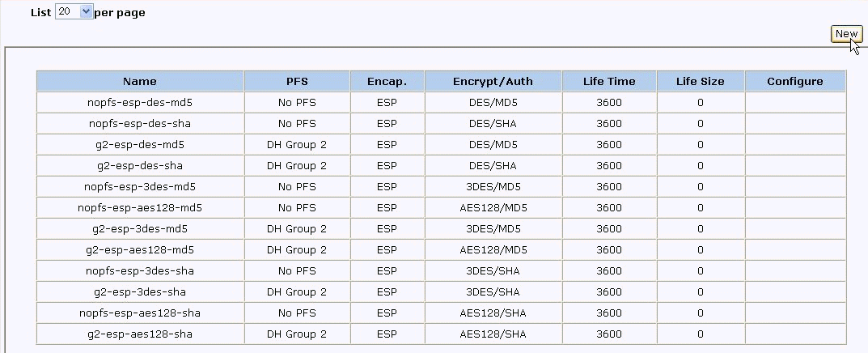Click the Name column header
868x353 pixels.
click(140, 82)
